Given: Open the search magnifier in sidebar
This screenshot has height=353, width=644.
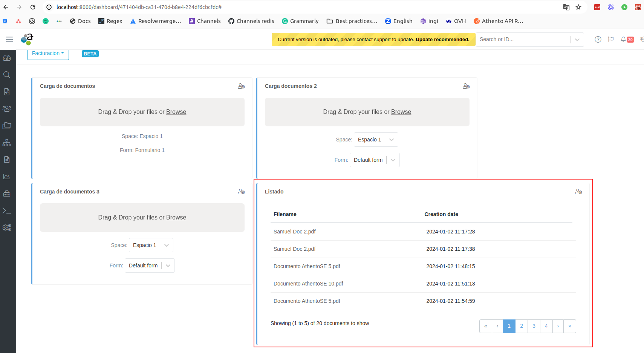Looking at the screenshot, I should tap(7, 75).
